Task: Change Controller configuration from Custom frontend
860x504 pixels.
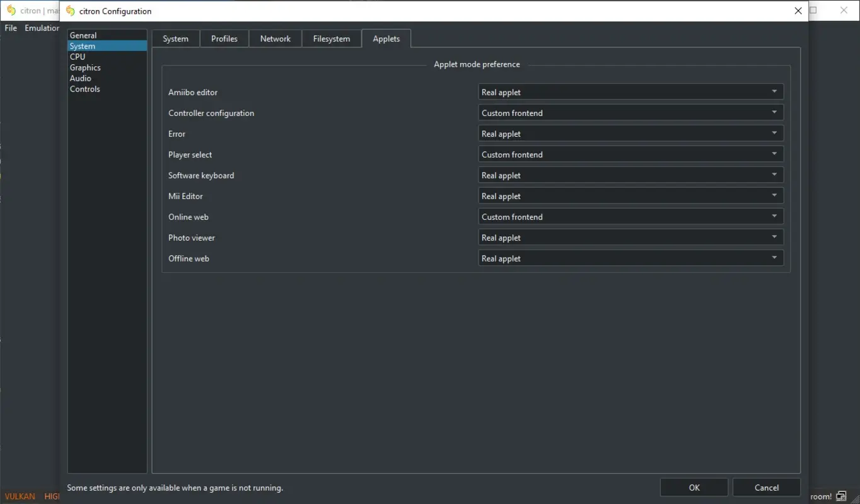Action: point(630,112)
